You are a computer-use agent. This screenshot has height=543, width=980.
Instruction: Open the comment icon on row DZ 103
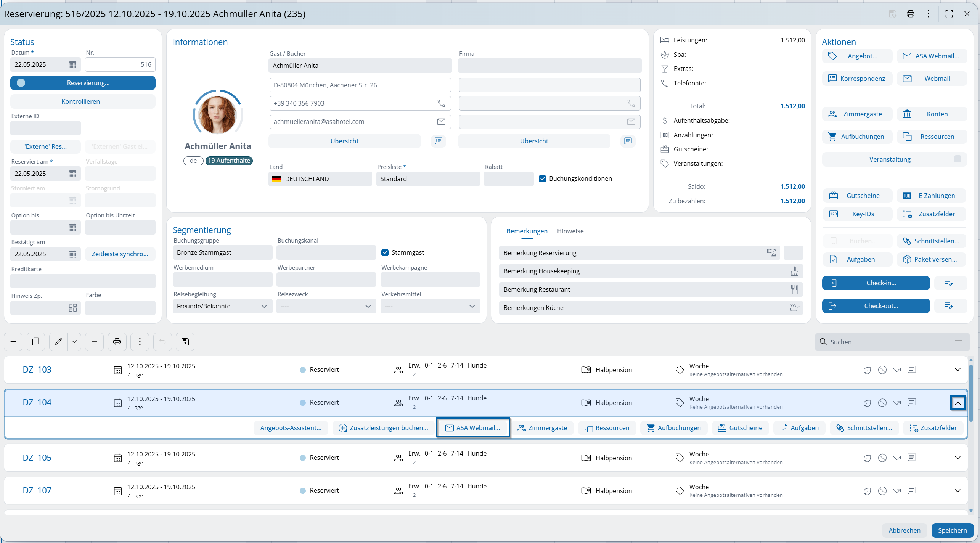click(x=912, y=369)
